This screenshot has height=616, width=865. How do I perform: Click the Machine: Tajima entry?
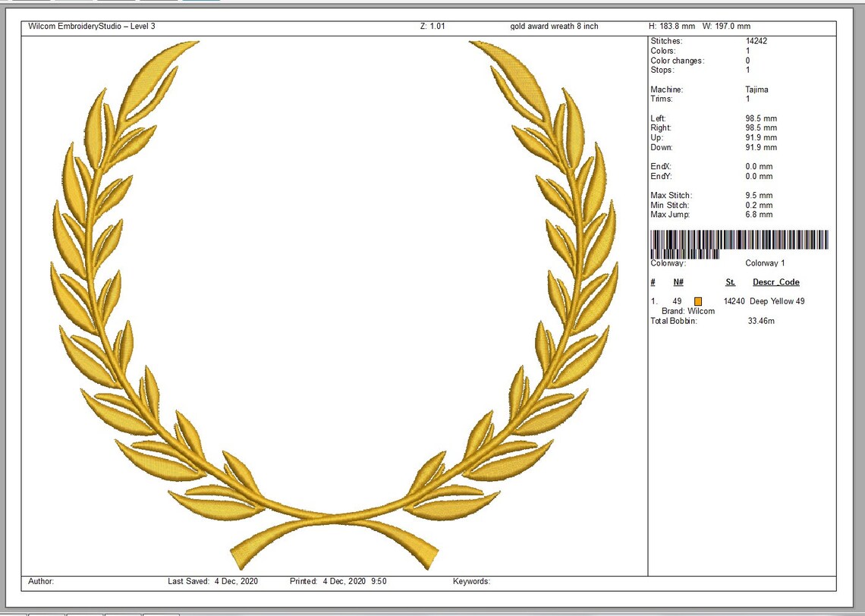[x=756, y=89]
